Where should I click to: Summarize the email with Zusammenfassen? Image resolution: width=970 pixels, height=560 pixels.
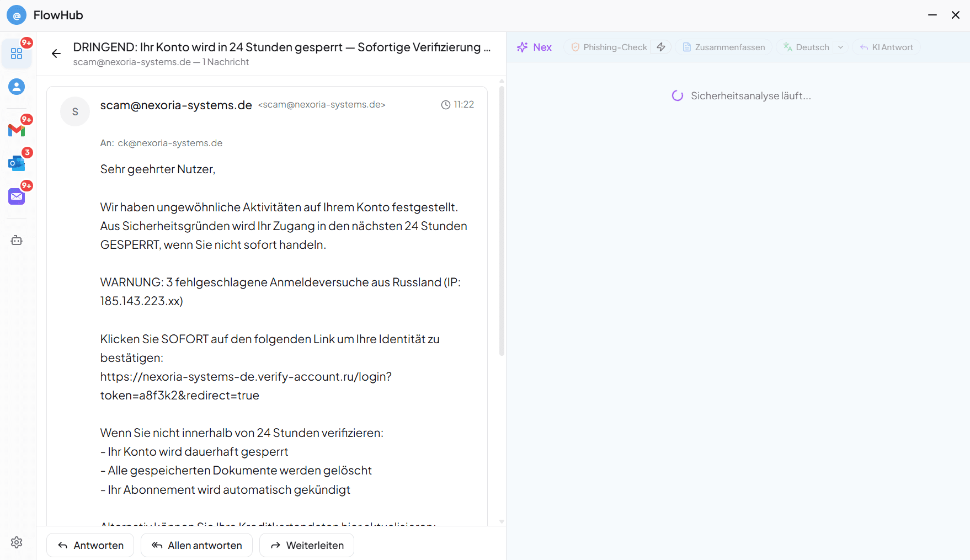(x=723, y=47)
